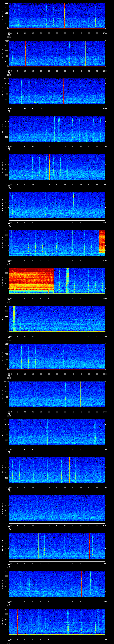Click the 23:17:00 start time label
The width and height of the screenshot is (114, 644).
pyautogui.click(x=9, y=71)
